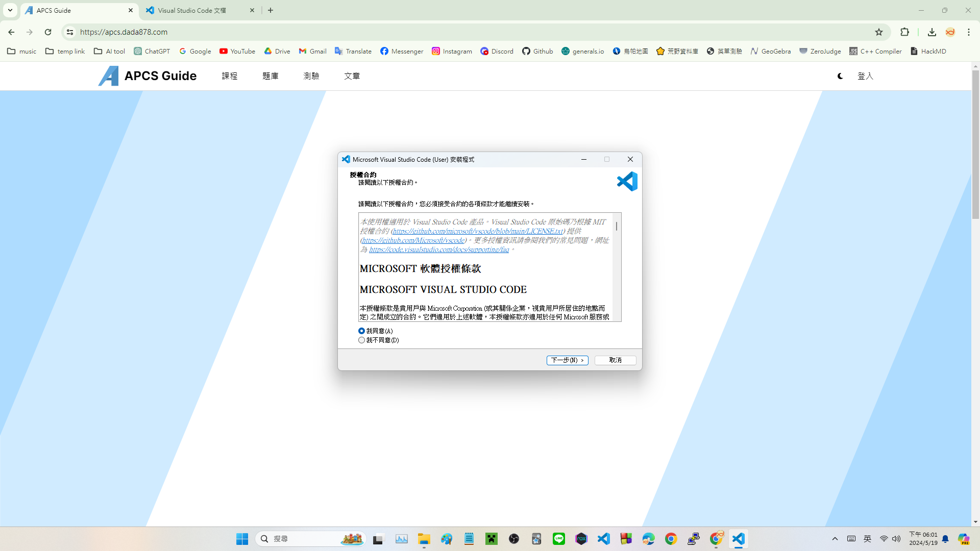The height and width of the screenshot is (551, 980).
Task: Toggle dark mode moon icon
Action: point(840,76)
